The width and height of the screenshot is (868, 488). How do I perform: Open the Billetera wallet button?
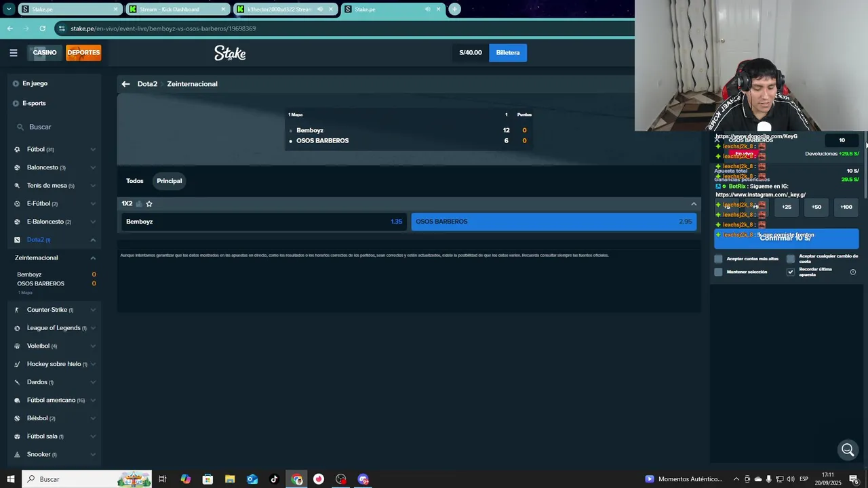pos(508,53)
